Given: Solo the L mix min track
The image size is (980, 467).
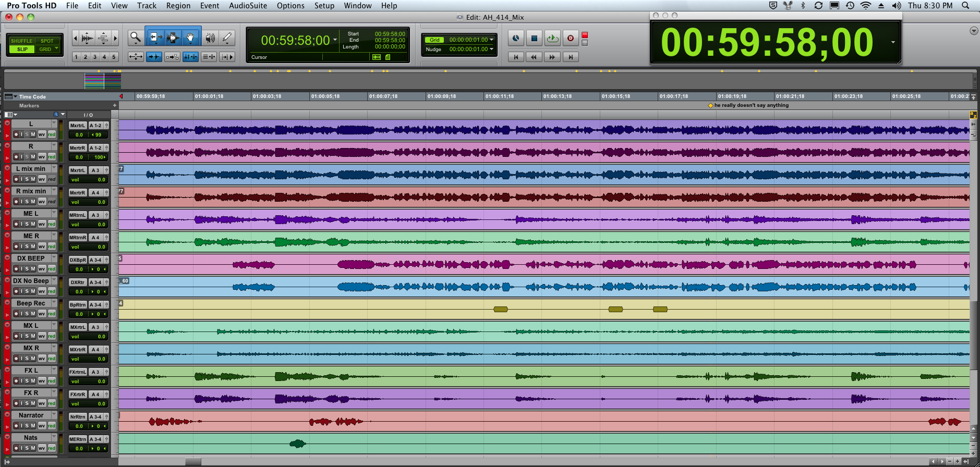Looking at the screenshot, I should (x=27, y=179).
